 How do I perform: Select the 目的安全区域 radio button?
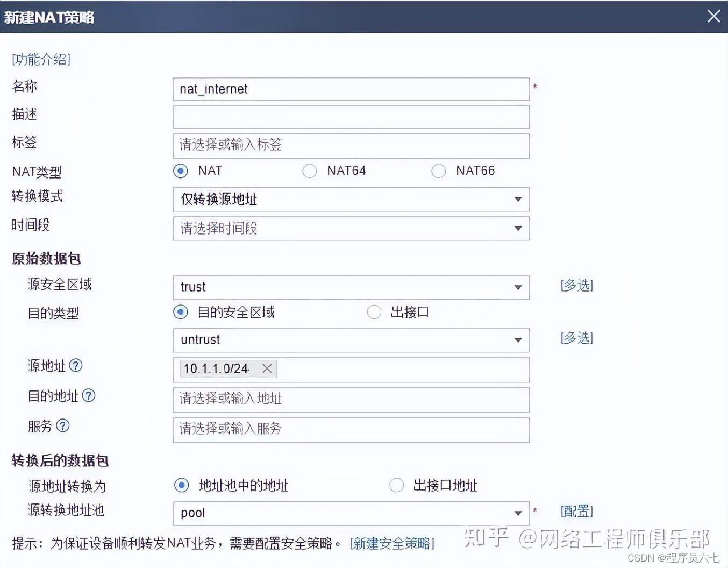coord(181,312)
